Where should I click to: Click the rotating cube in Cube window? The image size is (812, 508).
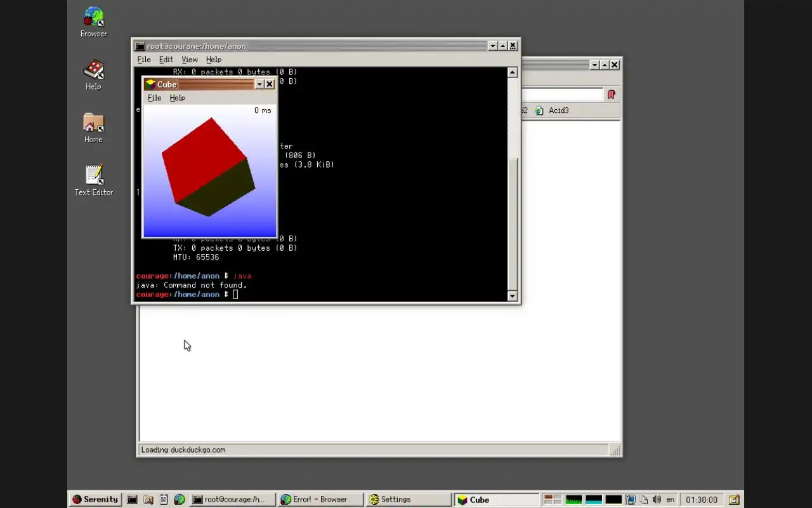(208, 166)
